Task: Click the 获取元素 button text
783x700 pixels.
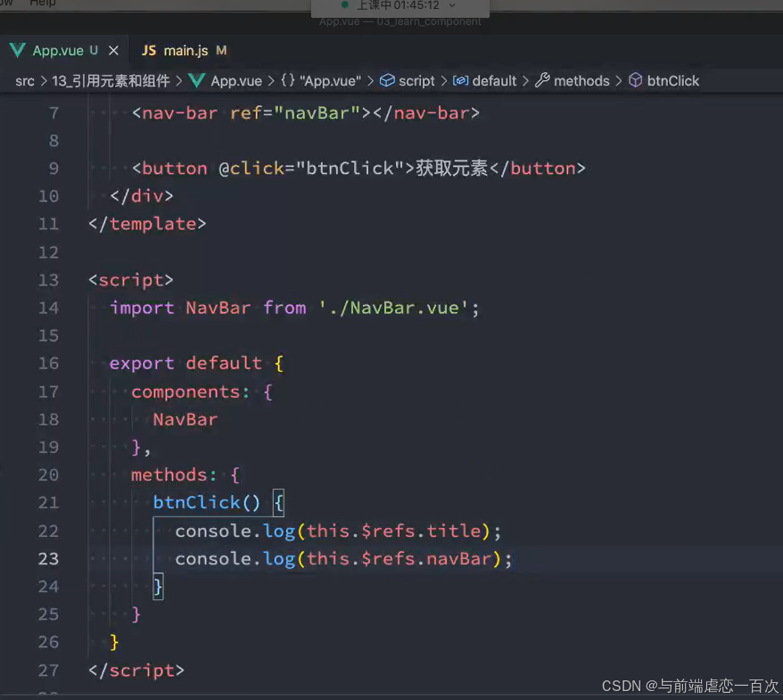Action: (x=452, y=169)
